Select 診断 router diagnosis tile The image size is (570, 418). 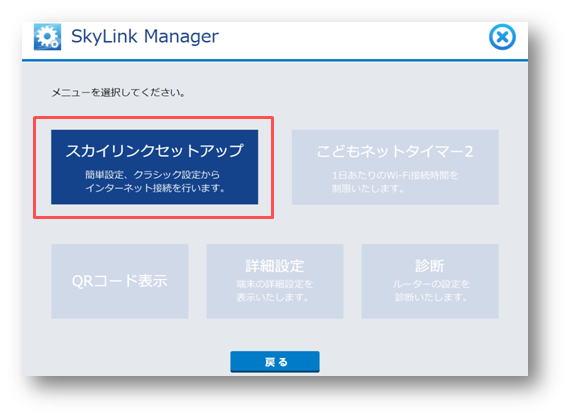click(x=430, y=281)
